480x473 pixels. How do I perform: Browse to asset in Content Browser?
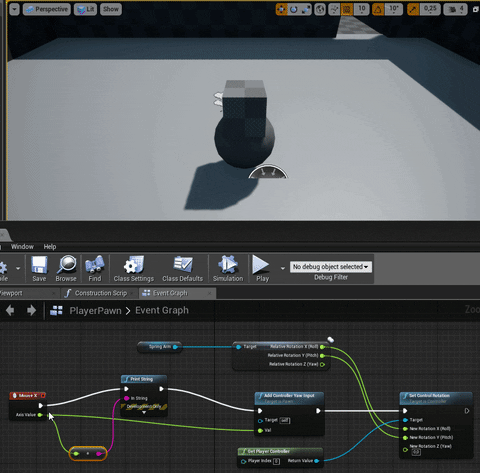click(x=66, y=269)
